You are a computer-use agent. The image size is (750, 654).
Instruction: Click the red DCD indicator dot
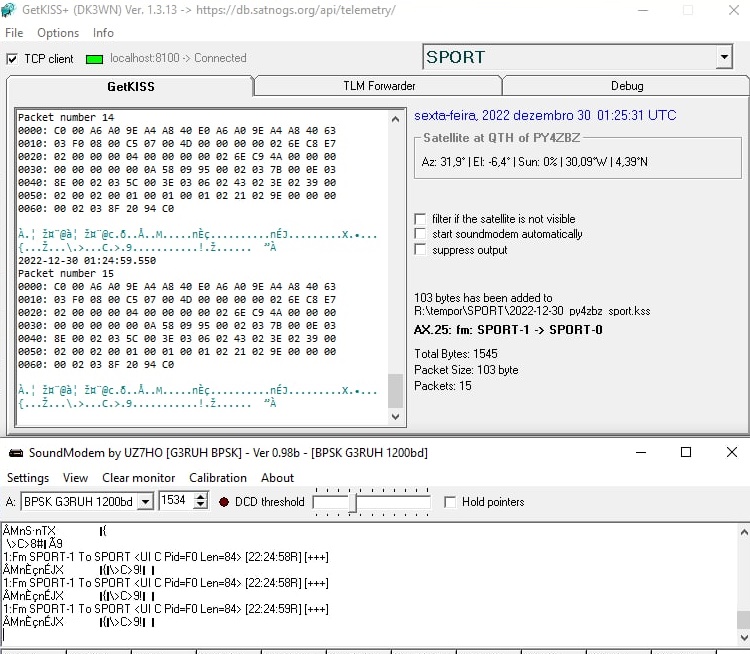coord(223,502)
